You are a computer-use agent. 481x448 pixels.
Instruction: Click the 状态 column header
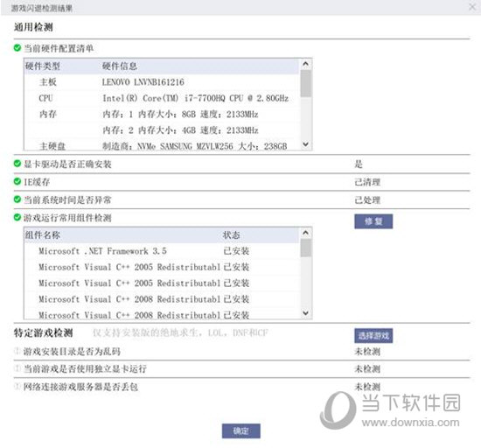click(x=231, y=235)
